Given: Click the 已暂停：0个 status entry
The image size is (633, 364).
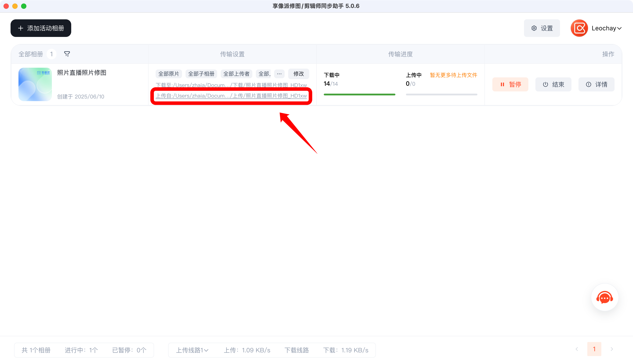Looking at the screenshot, I should click(x=129, y=350).
